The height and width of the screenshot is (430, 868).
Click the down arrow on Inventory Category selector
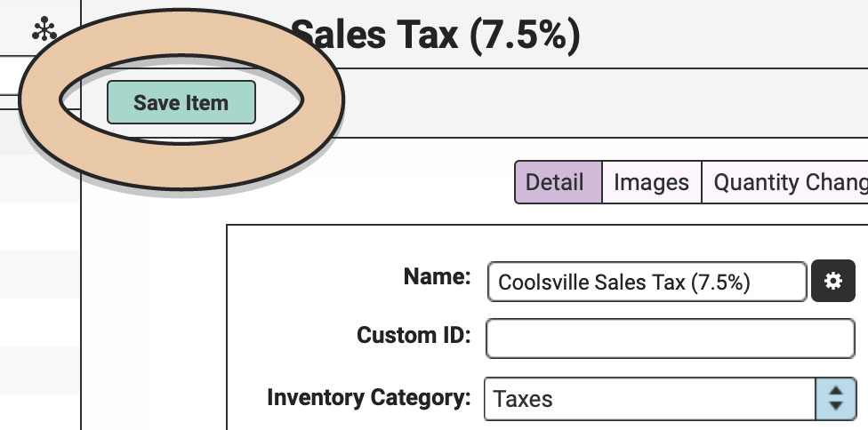(x=835, y=406)
